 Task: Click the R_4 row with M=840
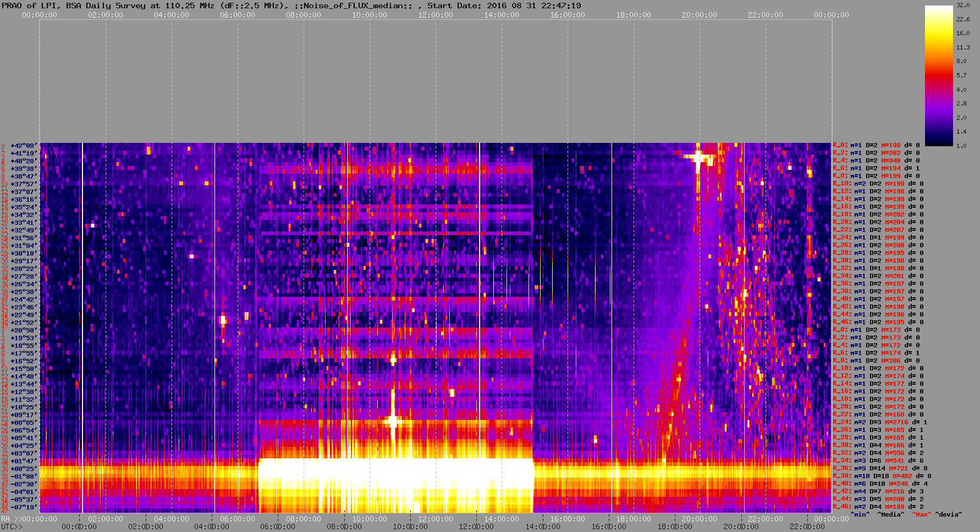[x=876, y=161]
